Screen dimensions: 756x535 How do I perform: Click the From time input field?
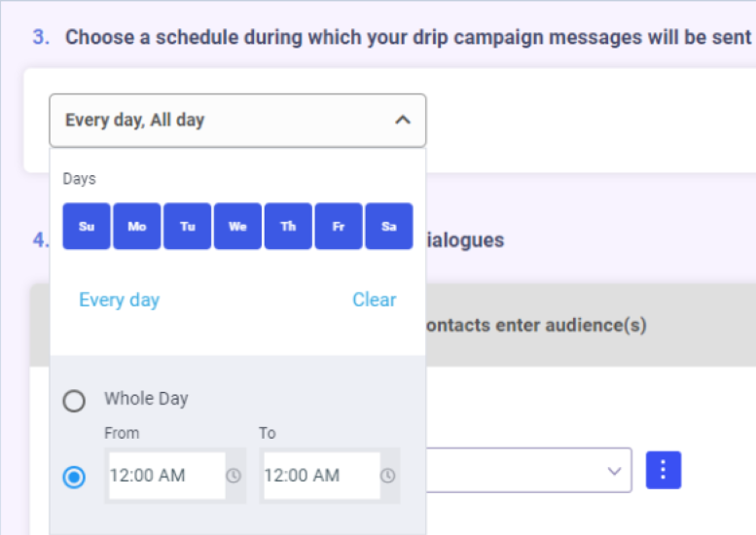point(165,476)
